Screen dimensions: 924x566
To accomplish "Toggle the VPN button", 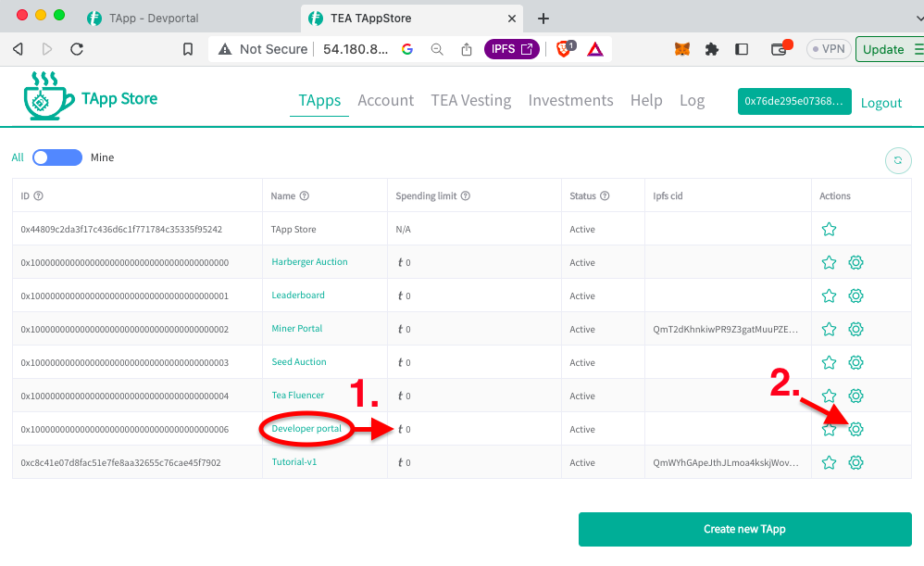I will pos(827,49).
